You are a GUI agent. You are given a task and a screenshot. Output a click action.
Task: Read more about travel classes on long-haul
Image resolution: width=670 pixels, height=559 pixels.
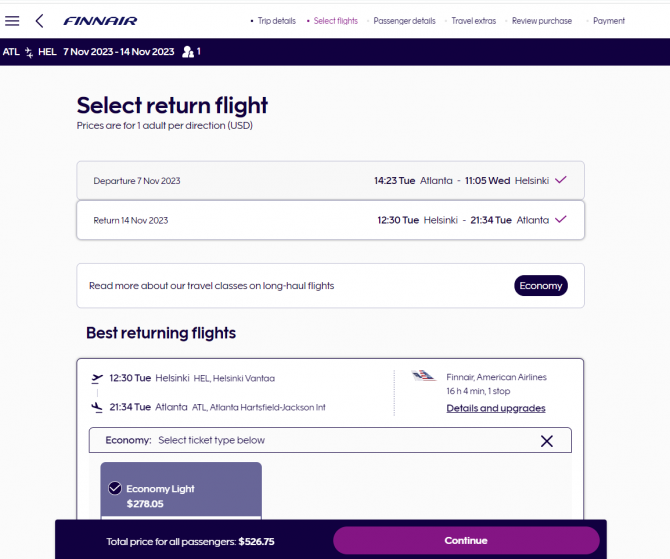(x=212, y=285)
